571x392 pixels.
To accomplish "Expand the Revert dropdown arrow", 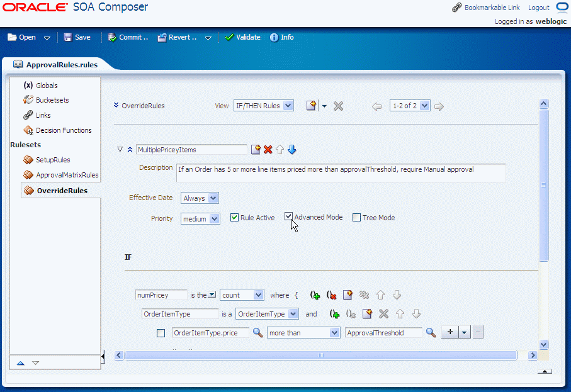I will point(208,38).
